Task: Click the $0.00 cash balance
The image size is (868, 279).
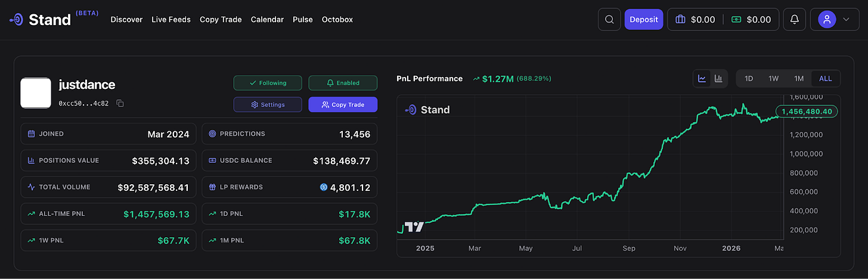Action: coord(759,20)
